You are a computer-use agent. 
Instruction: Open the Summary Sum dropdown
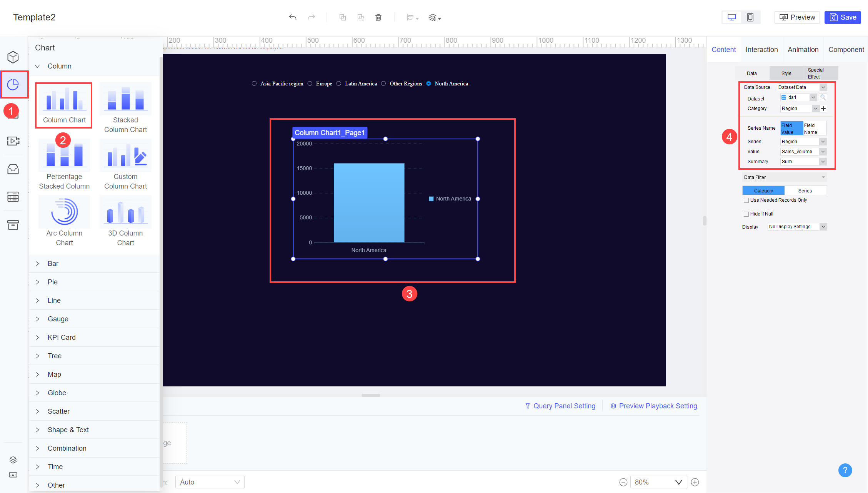point(803,162)
